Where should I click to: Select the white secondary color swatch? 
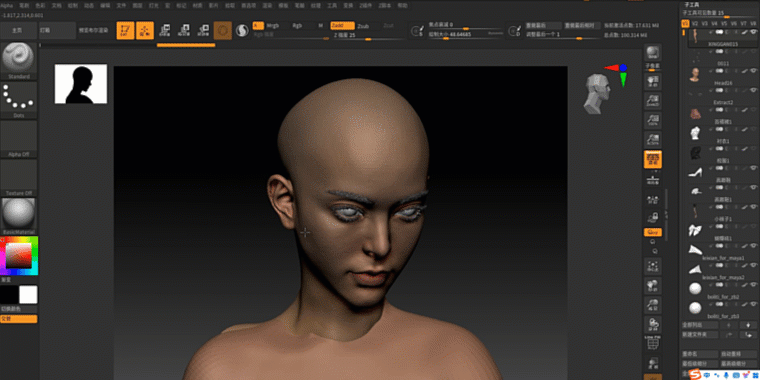28,295
